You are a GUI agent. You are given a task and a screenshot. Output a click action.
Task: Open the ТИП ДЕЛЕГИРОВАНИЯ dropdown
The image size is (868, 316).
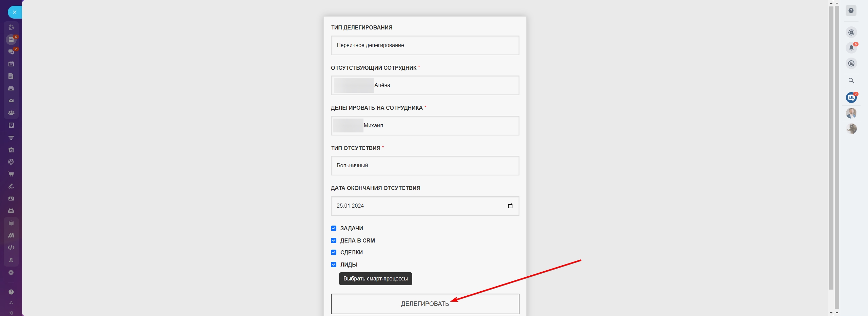(x=425, y=45)
